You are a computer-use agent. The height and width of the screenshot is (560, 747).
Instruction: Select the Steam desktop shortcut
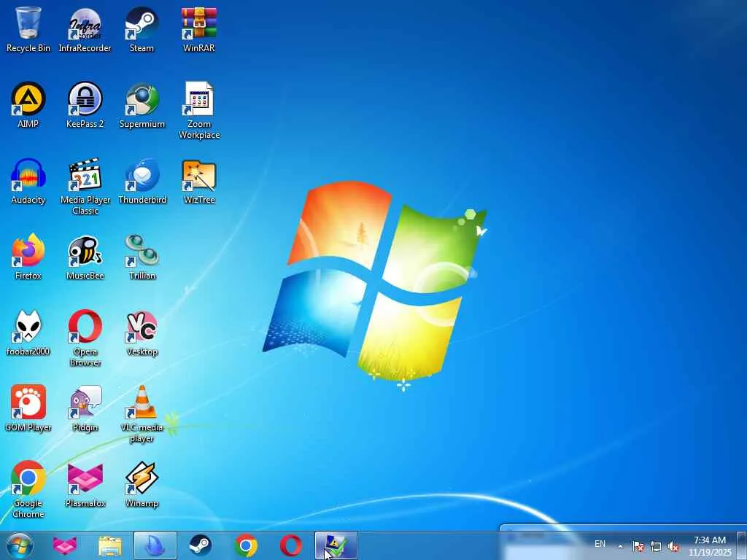point(142,28)
